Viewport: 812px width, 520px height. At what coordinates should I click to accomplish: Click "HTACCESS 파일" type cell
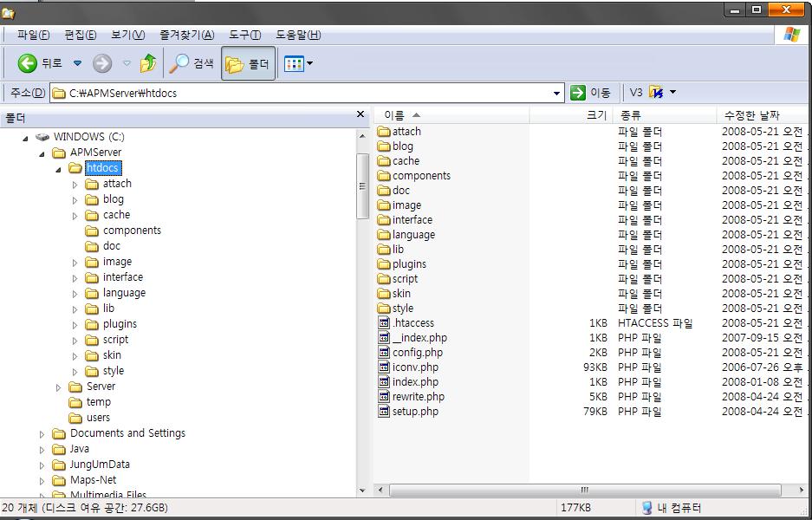(655, 323)
